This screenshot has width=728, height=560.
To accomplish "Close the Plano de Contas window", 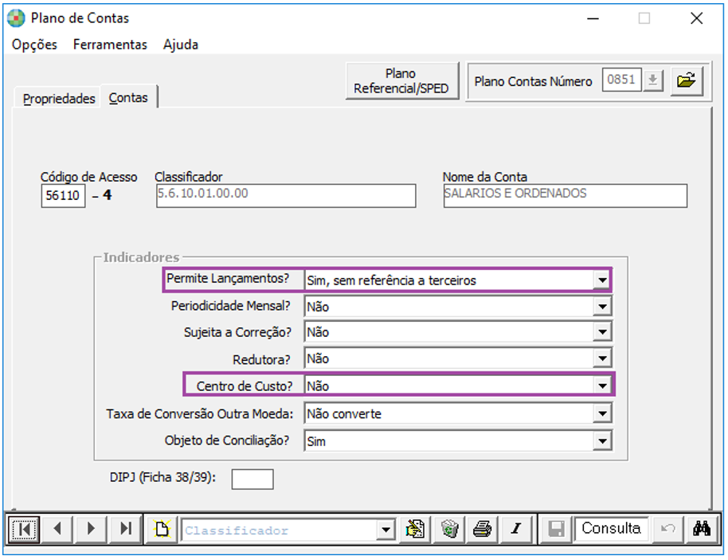I will pos(696,18).
